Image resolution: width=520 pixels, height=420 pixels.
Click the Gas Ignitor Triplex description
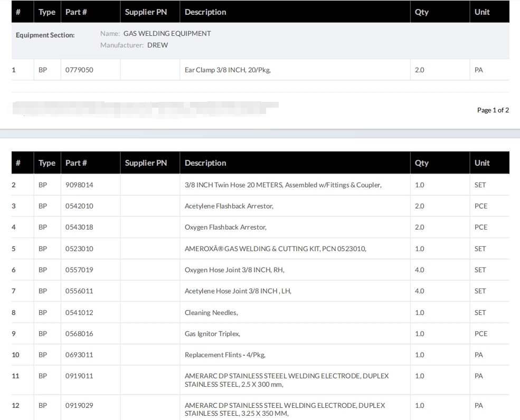point(213,334)
